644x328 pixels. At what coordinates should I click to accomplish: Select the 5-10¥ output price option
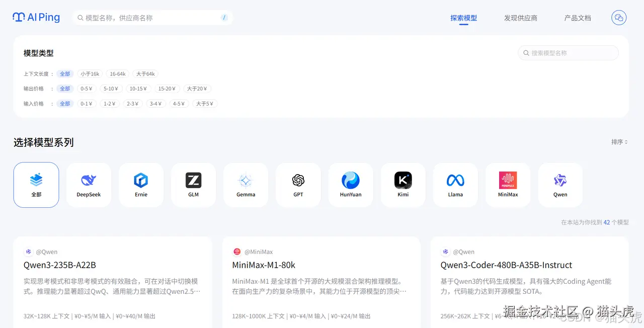[x=111, y=89]
